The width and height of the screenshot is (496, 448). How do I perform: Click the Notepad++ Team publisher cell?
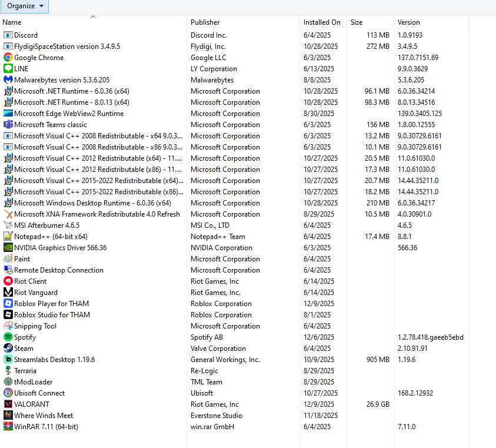[x=218, y=237]
